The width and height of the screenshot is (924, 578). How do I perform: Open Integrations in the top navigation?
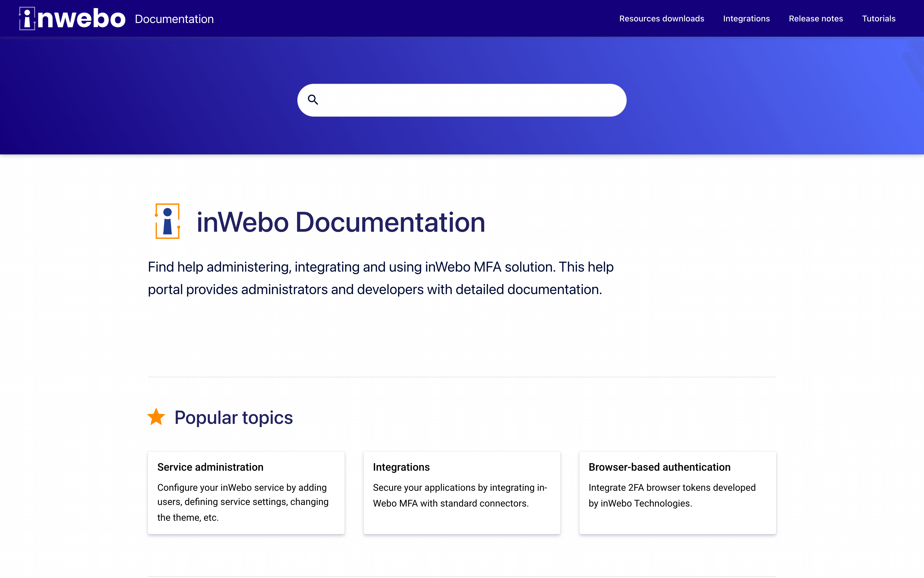(x=746, y=19)
